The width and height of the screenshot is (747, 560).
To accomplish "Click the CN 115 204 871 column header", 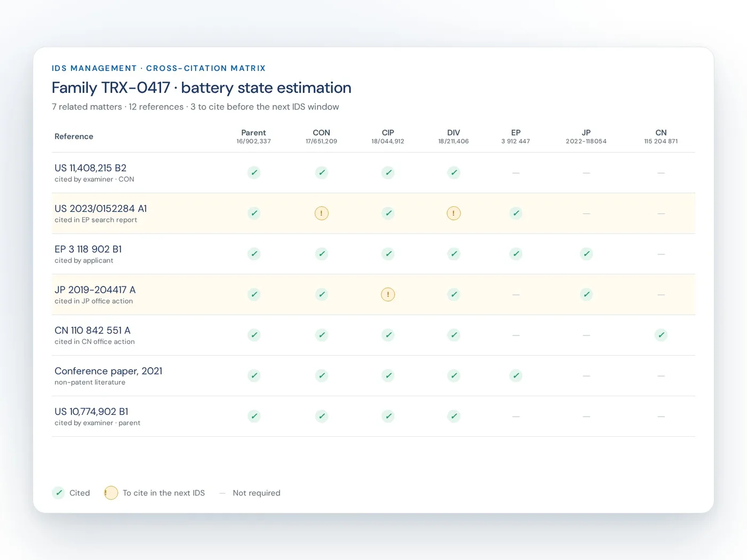I will (x=661, y=137).
